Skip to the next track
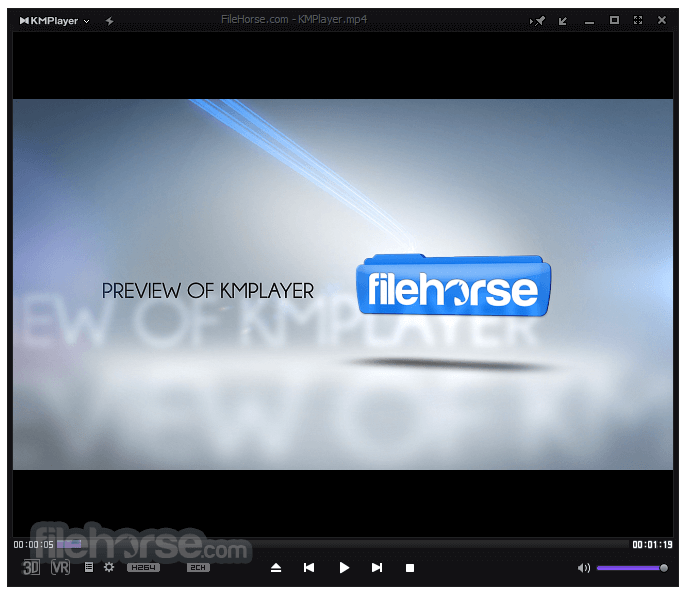The image size is (686, 594). [377, 568]
